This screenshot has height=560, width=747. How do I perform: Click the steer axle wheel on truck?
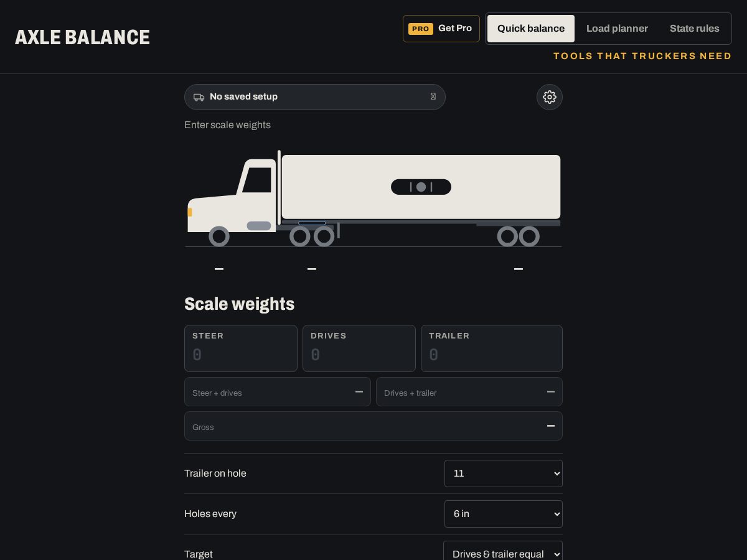coord(219,236)
